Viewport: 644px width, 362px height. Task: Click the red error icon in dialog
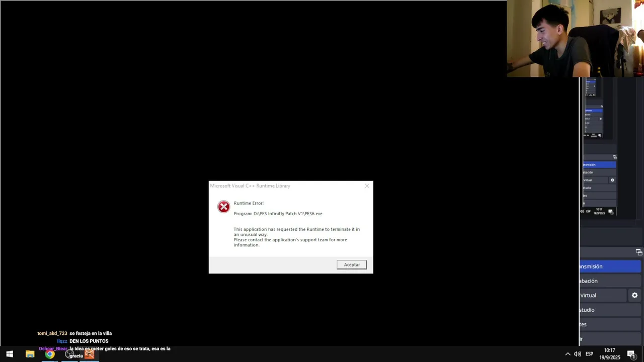click(224, 207)
